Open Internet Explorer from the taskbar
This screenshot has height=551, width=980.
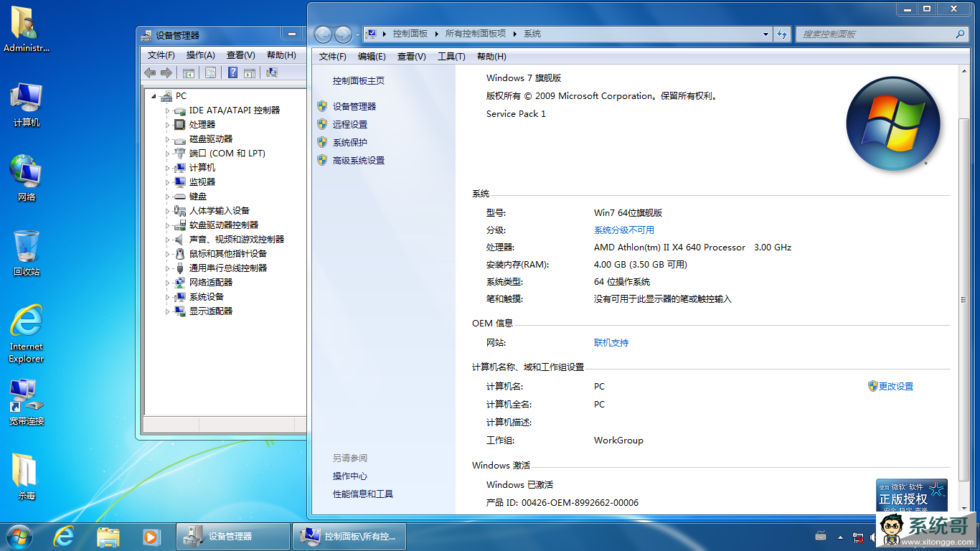64,536
